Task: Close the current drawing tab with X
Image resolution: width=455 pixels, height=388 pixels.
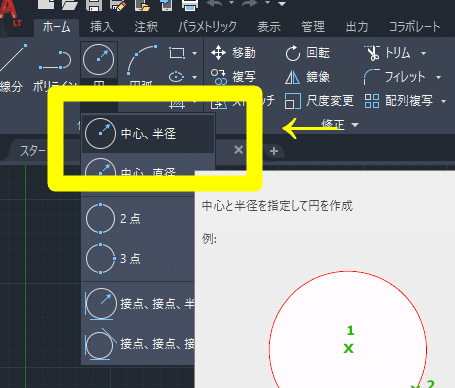Action: (x=238, y=150)
